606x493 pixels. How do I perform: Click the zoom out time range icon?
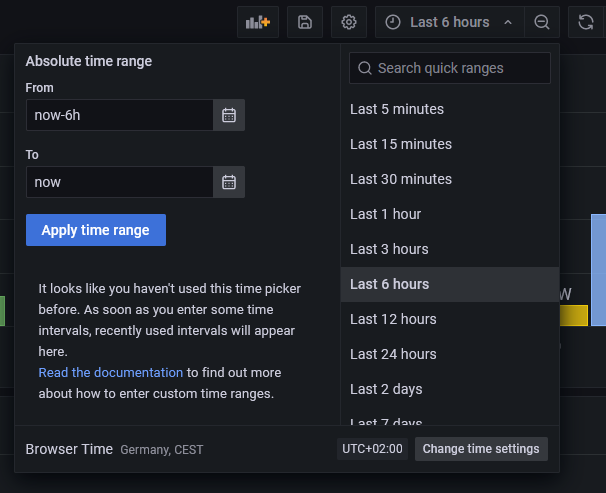tap(541, 22)
